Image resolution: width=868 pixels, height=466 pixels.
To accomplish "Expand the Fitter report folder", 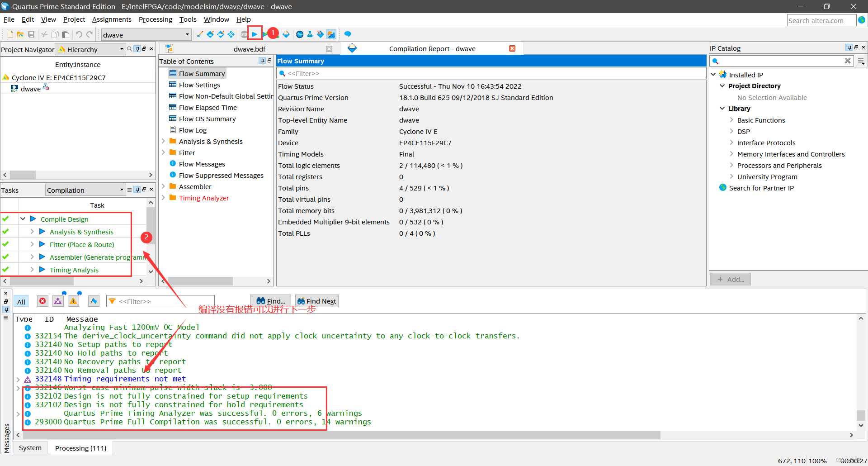I will [163, 152].
